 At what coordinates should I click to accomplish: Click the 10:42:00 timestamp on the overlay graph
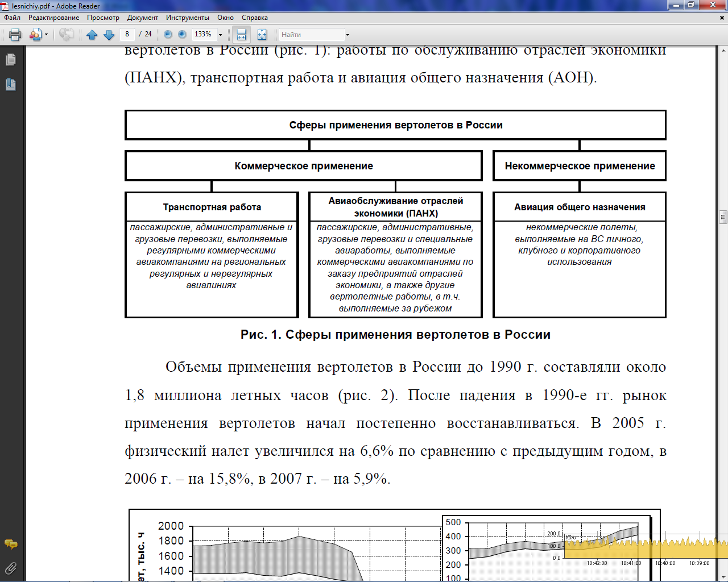coord(597,563)
